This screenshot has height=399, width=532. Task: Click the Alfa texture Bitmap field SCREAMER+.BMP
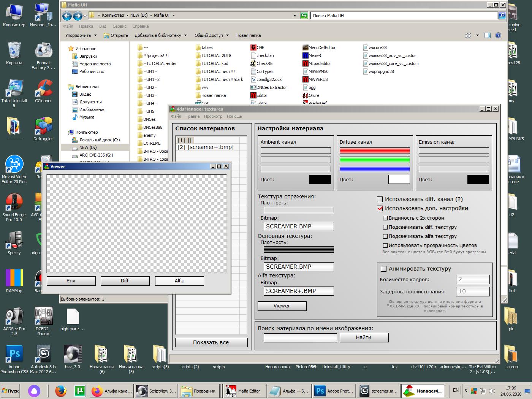pyautogui.click(x=299, y=291)
